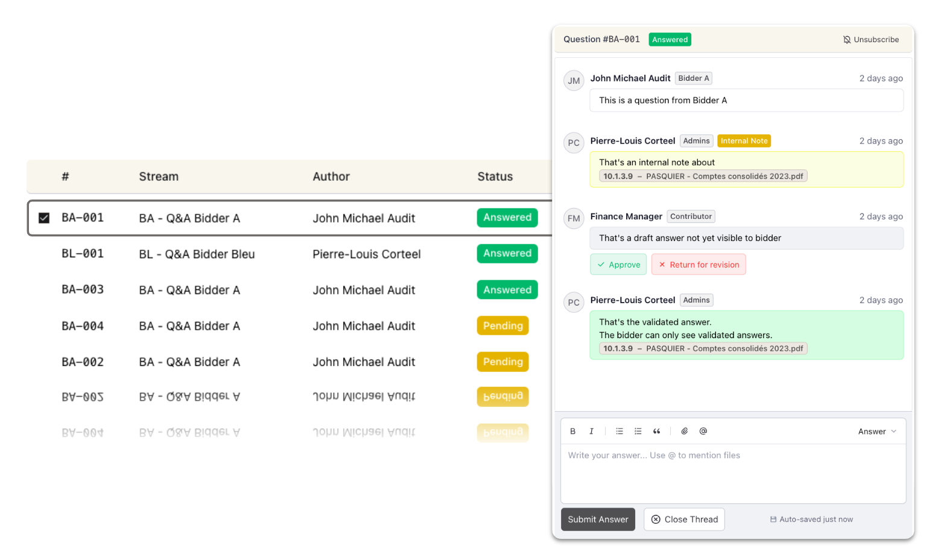
Task: Open the PDF reference in the internal note
Action: (703, 176)
